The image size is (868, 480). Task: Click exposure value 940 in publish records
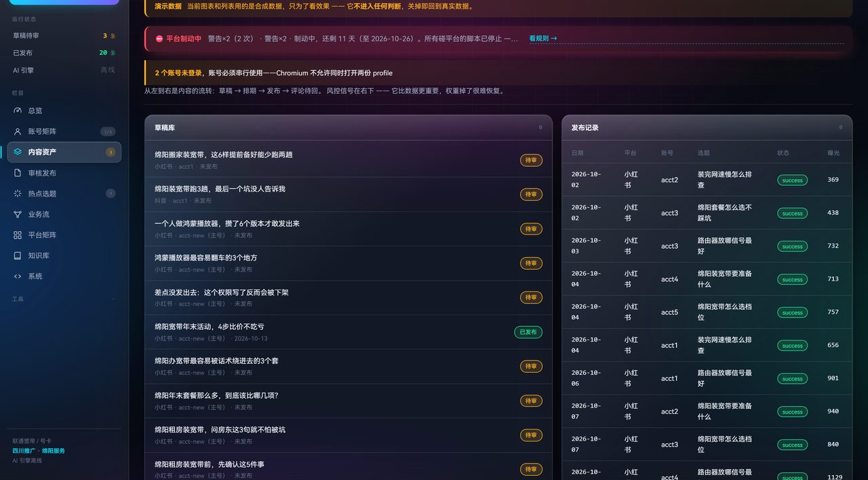833,412
